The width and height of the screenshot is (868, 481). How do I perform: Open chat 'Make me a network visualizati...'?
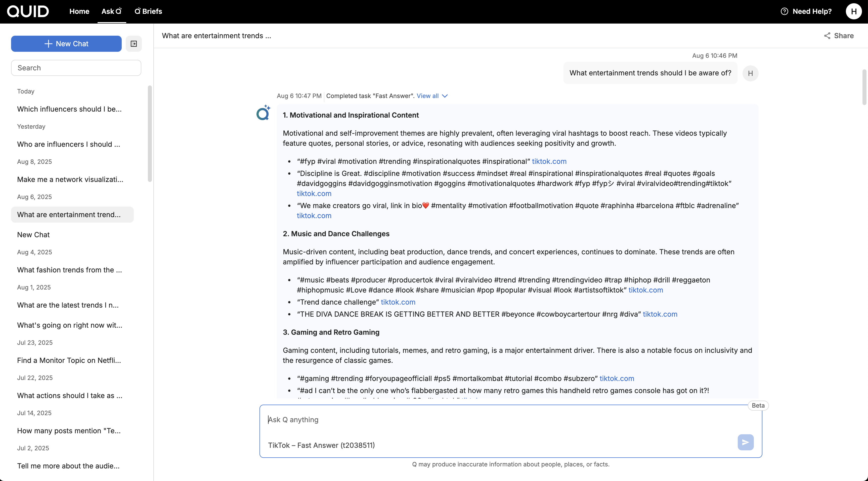point(70,179)
